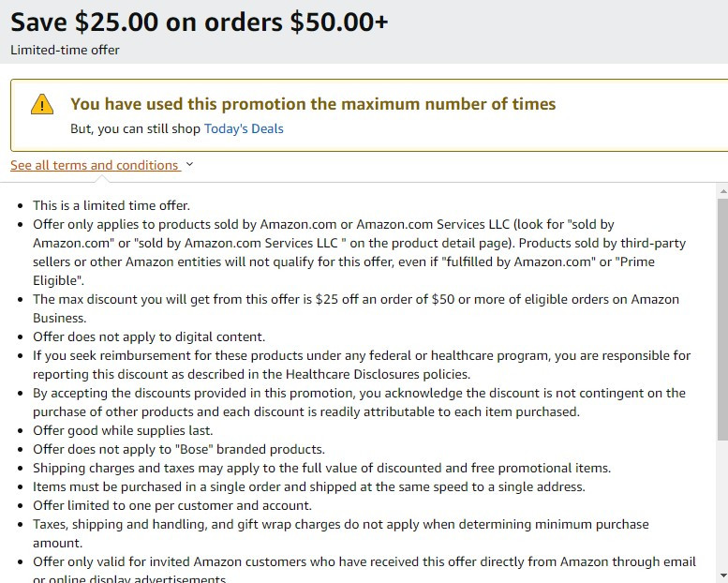Click the shipping charges and taxes line
Screen dimensions: 728x583
click(321, 468)
